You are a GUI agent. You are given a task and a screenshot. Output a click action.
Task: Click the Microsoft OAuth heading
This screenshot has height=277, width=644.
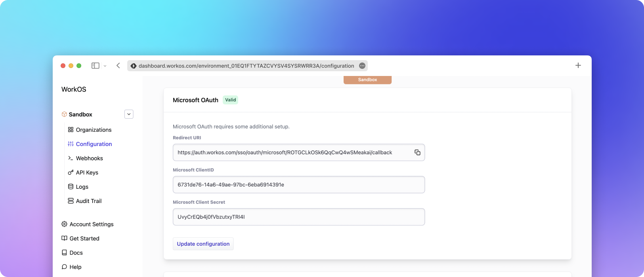click(195, 100)
